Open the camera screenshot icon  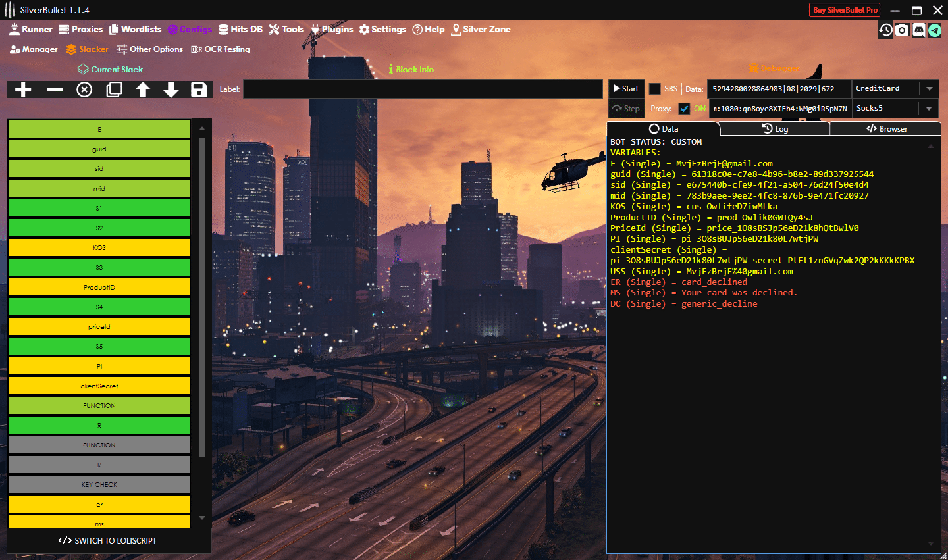[x=902, y=30]
